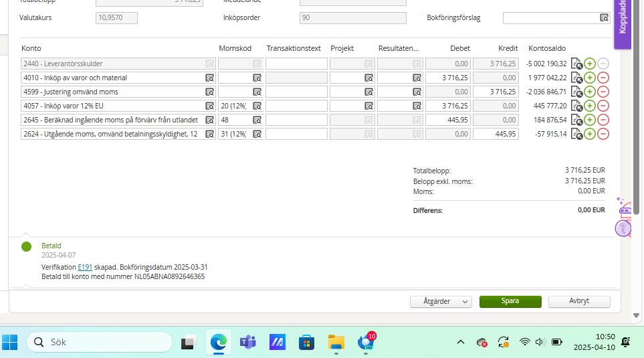Viewport: 644px width, 358px height.
Task: Select Kontosaldo value 445 777,20
Action: tap(550, 106)
